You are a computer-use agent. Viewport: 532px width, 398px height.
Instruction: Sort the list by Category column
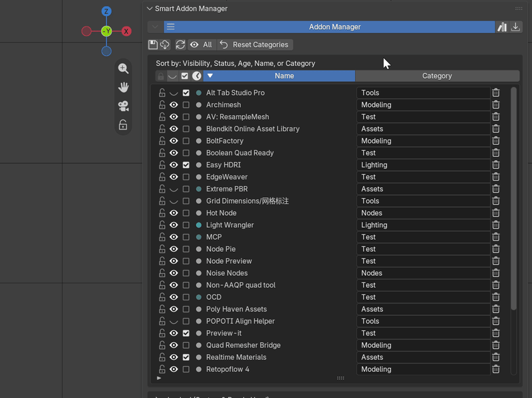tap(437, 76)
